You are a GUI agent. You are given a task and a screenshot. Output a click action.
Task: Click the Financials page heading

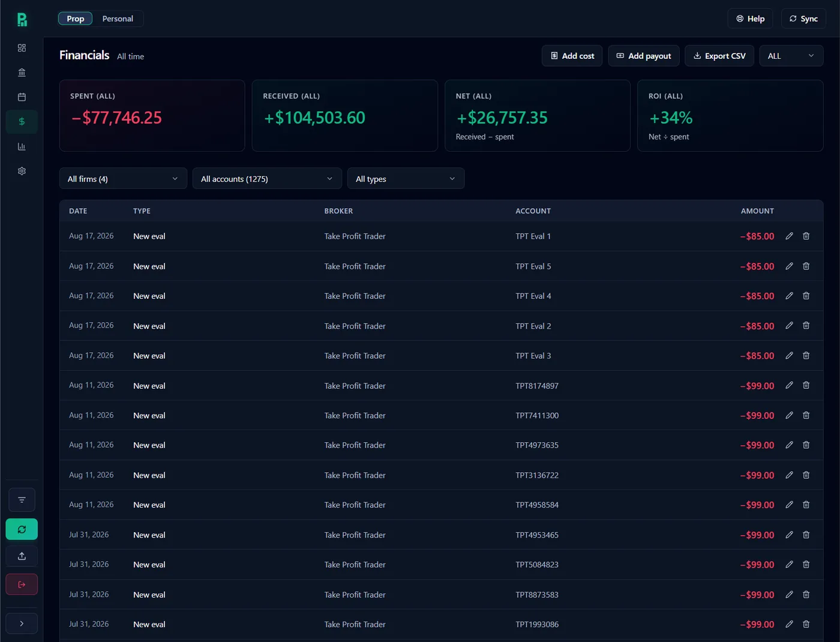pos(84,55)
